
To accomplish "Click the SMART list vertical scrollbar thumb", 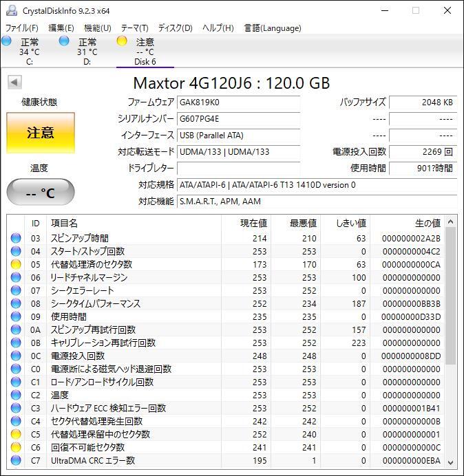I will click(x=451, y=296).
